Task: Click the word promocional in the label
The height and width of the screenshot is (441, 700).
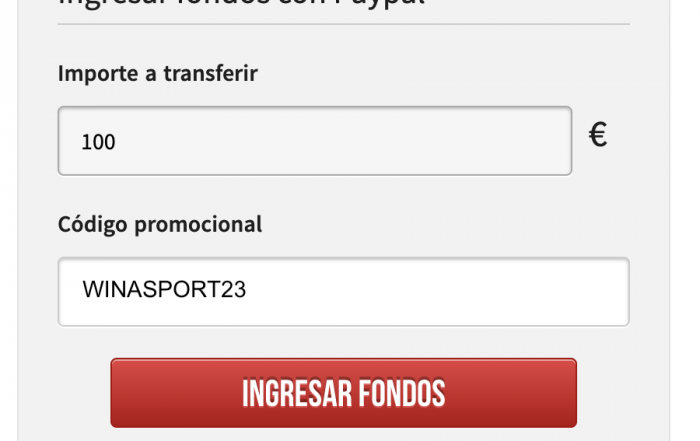Action: (198, 225)
